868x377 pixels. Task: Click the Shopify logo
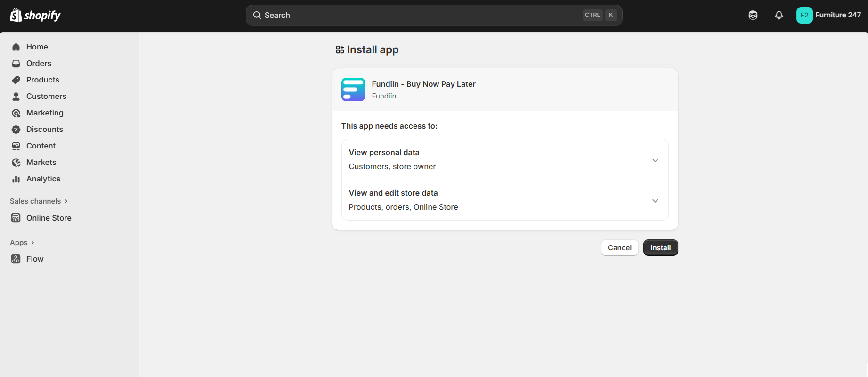click(x=35, y=15)
